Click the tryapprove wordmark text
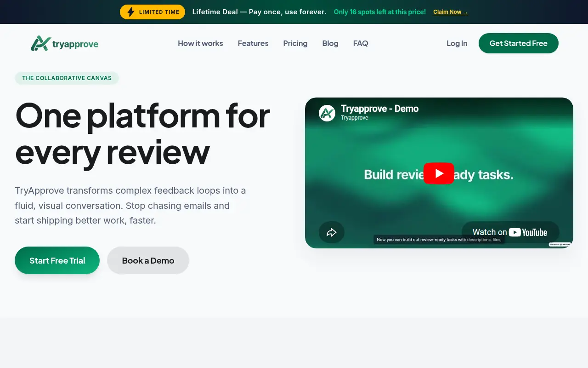The width and height of the screenshot is (588, 368). tap(75, 44)
